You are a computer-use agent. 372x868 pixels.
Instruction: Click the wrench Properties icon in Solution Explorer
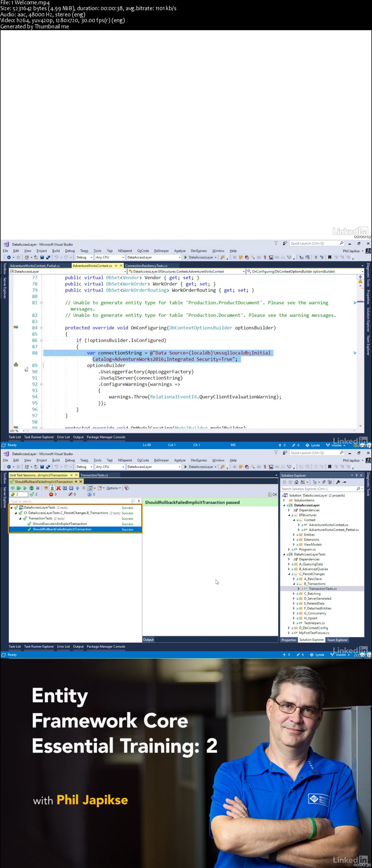pos(338,482)
